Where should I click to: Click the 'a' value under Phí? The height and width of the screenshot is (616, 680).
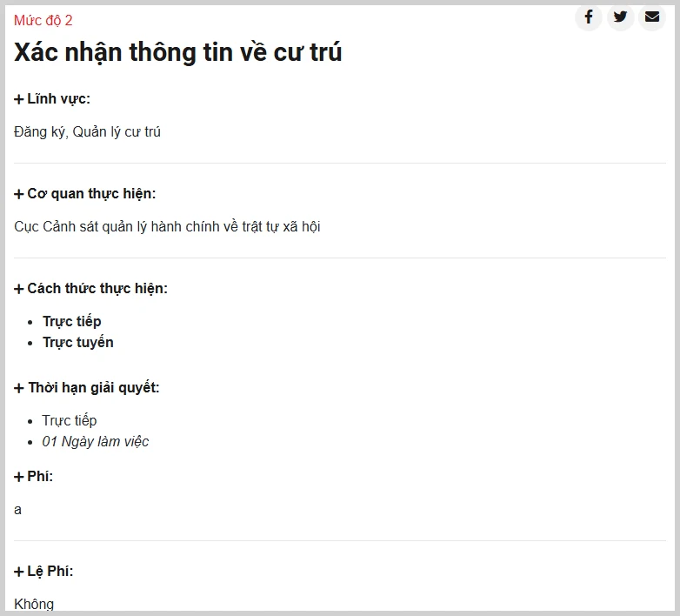17,510
